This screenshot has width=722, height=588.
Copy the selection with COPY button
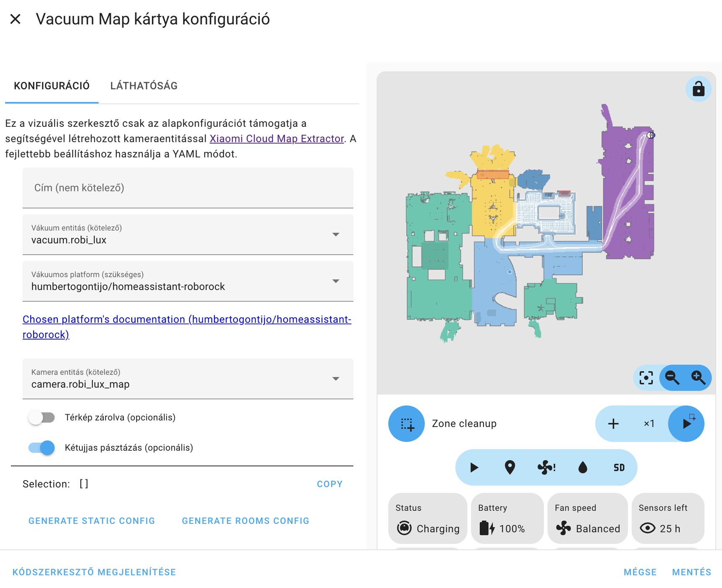(x=330, y=484)
